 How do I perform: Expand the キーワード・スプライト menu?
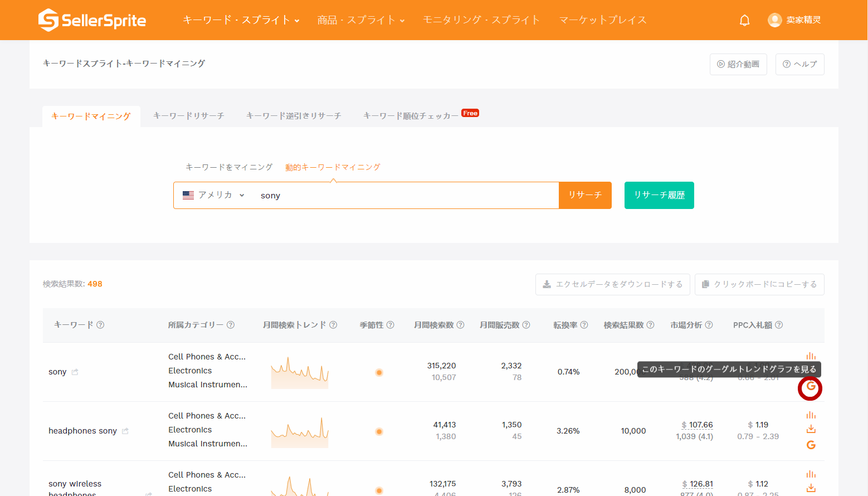click(241, 20)
